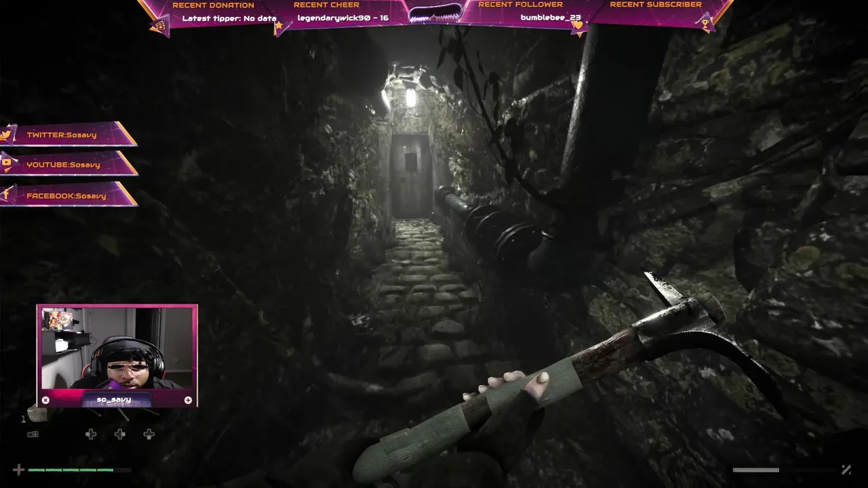Select the first empty d-pad item slot
The image size is (868, 488).
91,434
